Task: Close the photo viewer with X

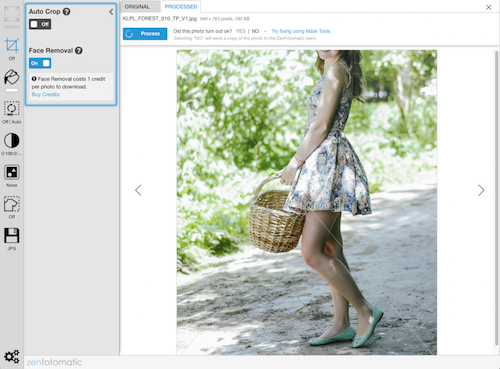Action: click(x=489, y=7)
